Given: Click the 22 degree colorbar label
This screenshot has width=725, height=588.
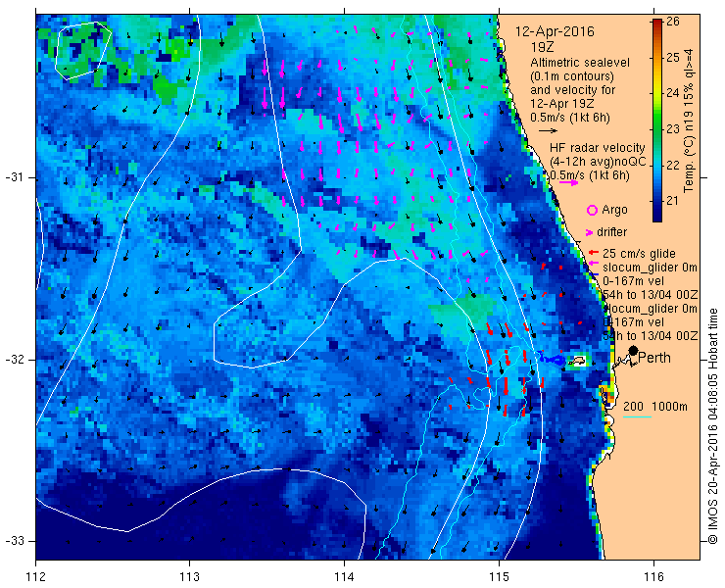Looking at the screenshot, I should coord(673,166).
